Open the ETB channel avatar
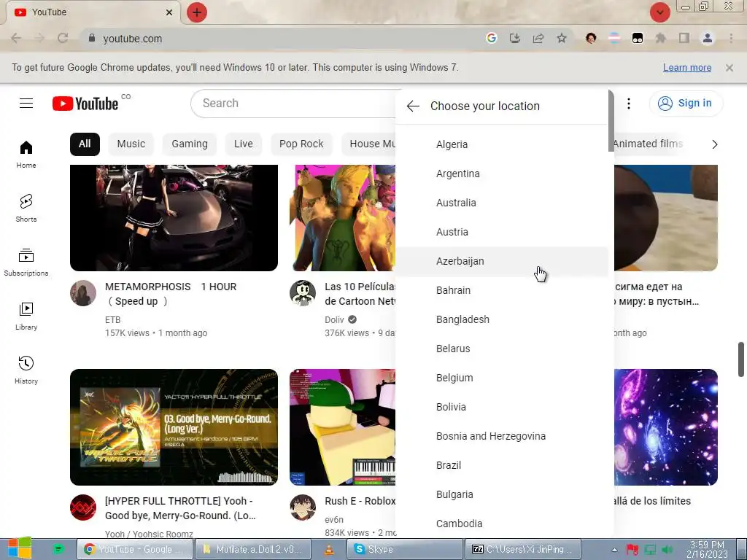Image resolution: width=747 pixels, height=560 pixels. click(83, 293)
